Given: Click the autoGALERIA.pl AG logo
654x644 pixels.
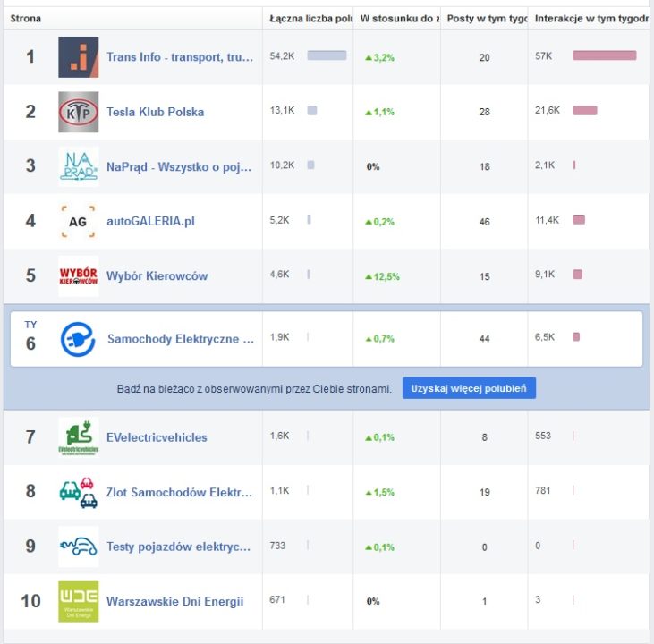Looking at the screenshot, I should point(79,222).
